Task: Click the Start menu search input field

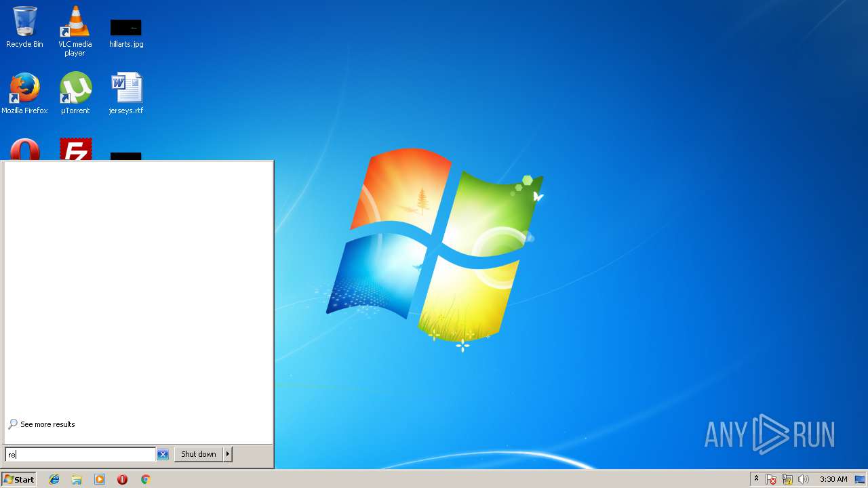Action: (80, 454)
